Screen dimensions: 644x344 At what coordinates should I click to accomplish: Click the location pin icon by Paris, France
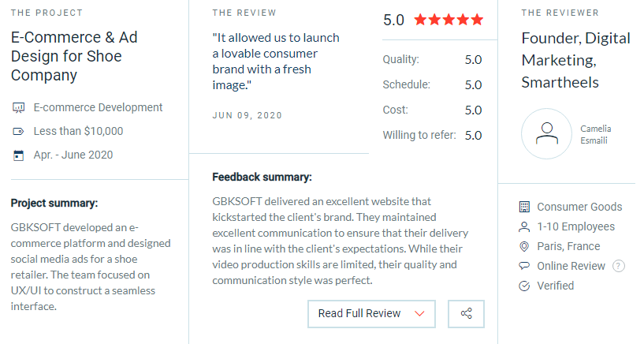(524, 246)
